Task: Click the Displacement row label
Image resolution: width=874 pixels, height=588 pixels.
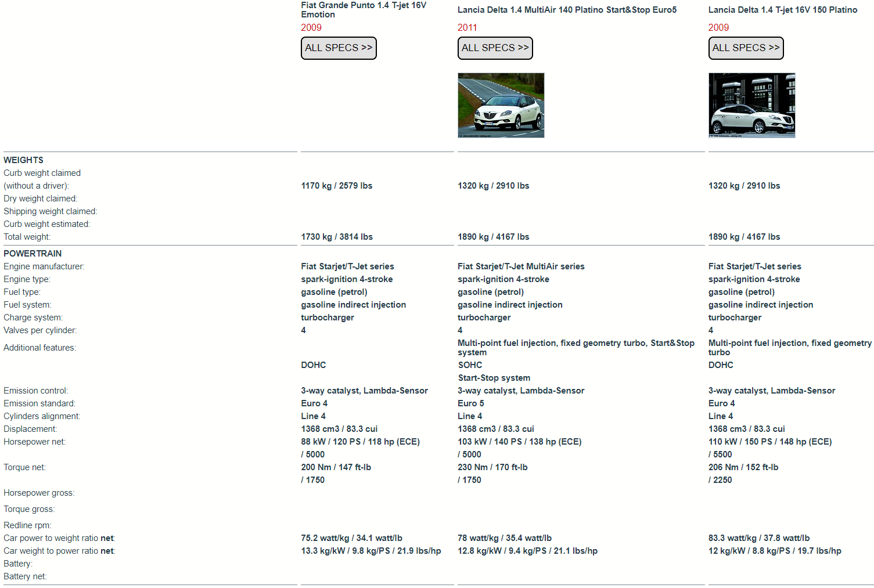Action: point(30,429)
